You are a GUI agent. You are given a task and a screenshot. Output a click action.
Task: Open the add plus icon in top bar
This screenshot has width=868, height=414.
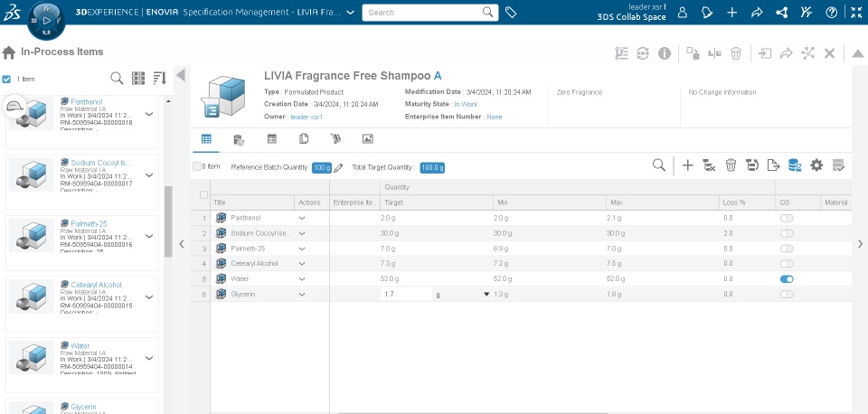[731, 12]
